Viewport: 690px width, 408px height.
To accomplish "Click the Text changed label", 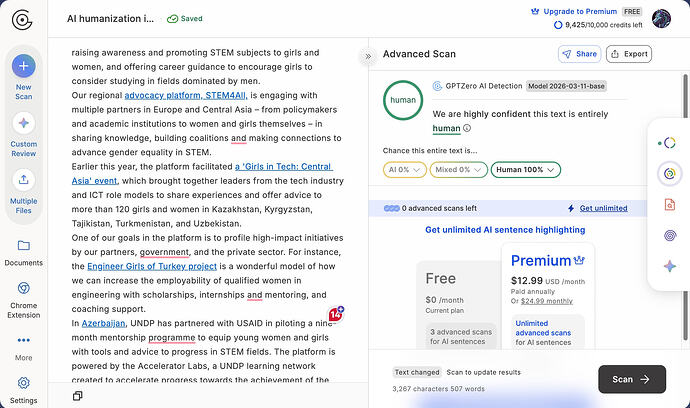I will pyautogui.click(x=417, y=372).
